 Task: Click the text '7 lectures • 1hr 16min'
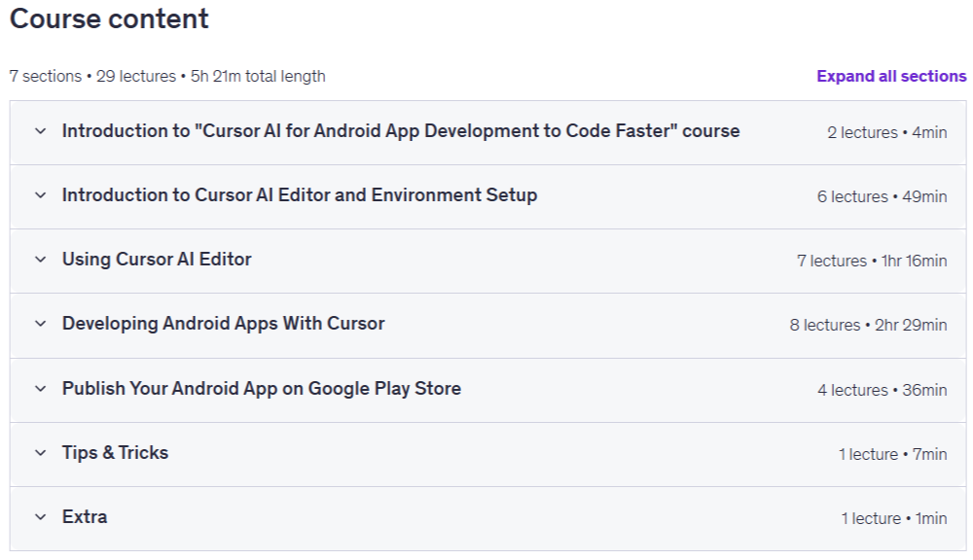click(872, 262)
